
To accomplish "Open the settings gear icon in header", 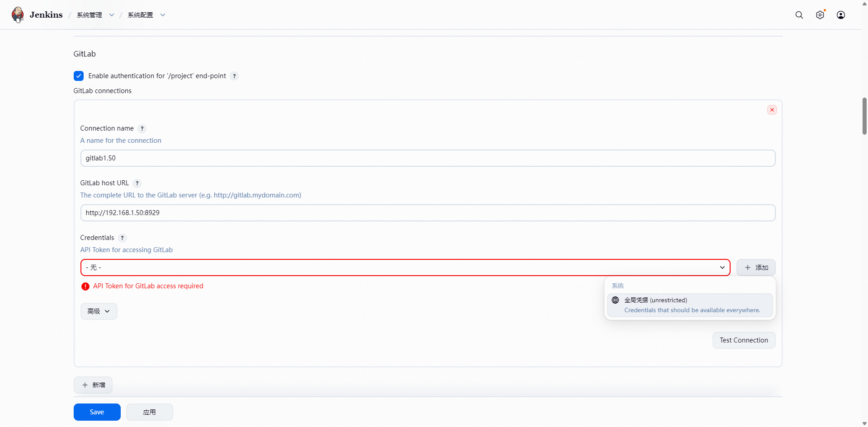I will point(820,15).
